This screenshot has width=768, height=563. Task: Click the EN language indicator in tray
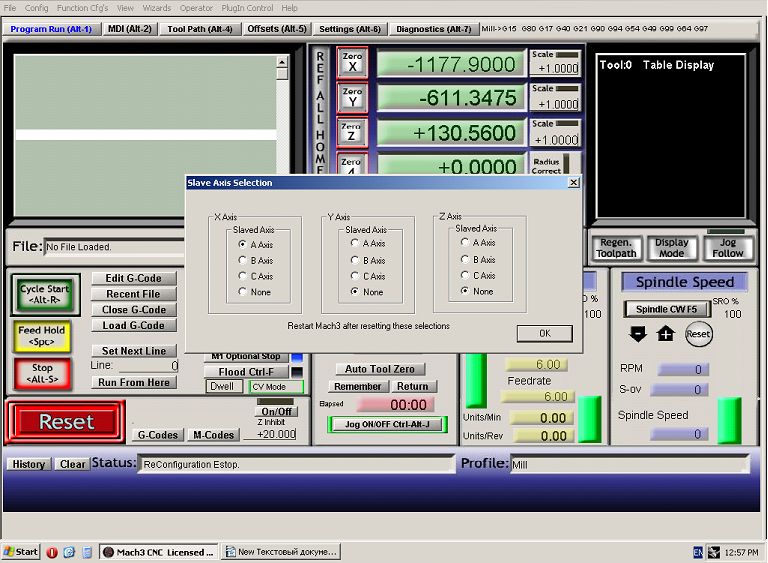698,552
